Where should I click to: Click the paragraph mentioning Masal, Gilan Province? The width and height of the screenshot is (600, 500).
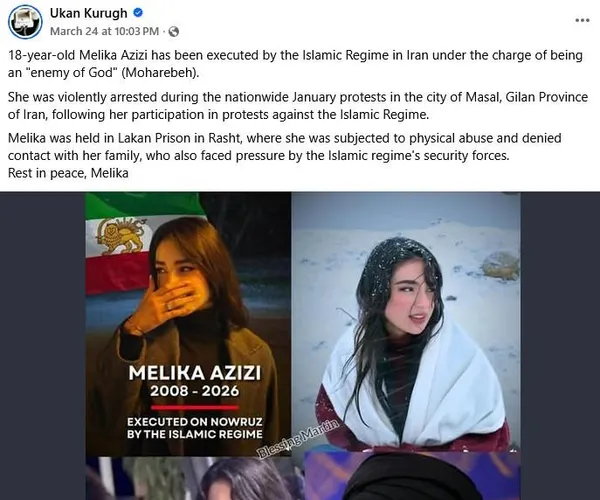pos(298,106)
